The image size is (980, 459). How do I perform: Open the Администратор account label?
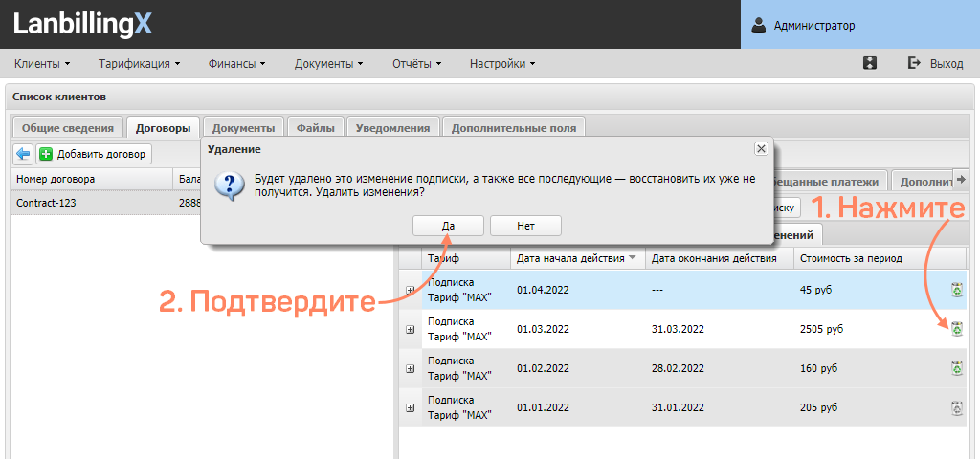click(814, 26)
